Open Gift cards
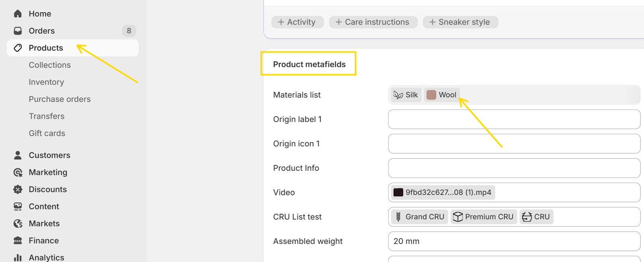This screenshot has height=262, width=644. pos(47,133)
